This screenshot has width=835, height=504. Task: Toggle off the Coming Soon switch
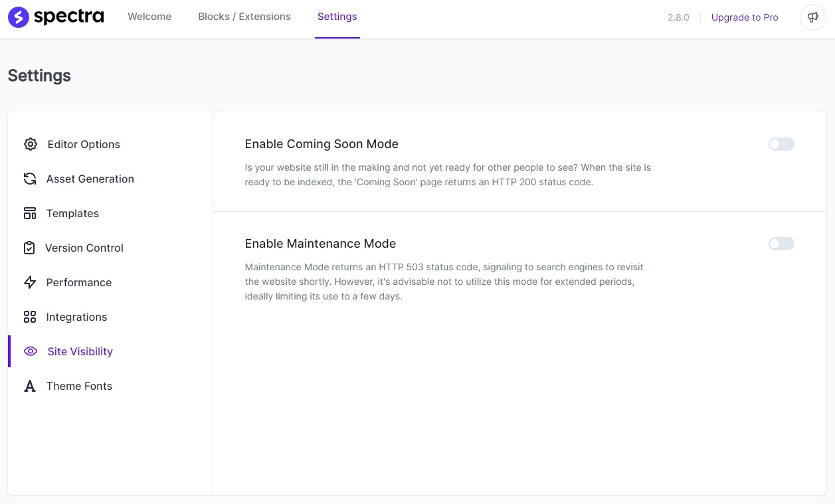(781, 144)
